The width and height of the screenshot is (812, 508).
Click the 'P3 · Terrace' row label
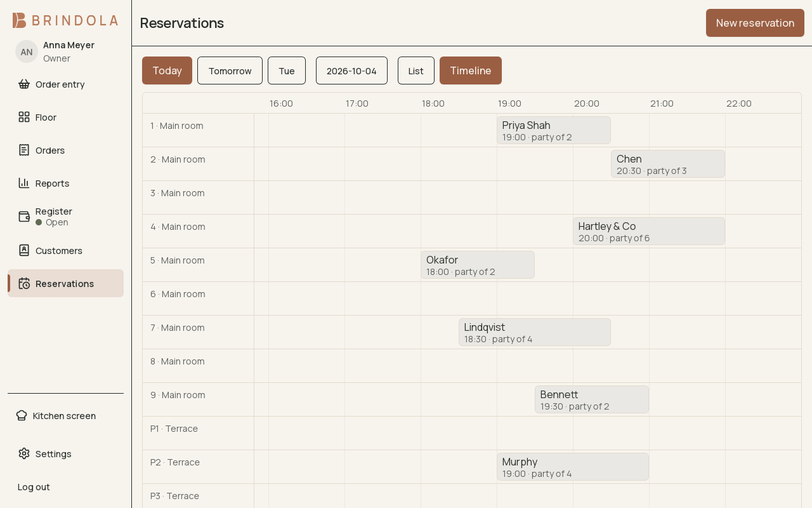(174, 495)
